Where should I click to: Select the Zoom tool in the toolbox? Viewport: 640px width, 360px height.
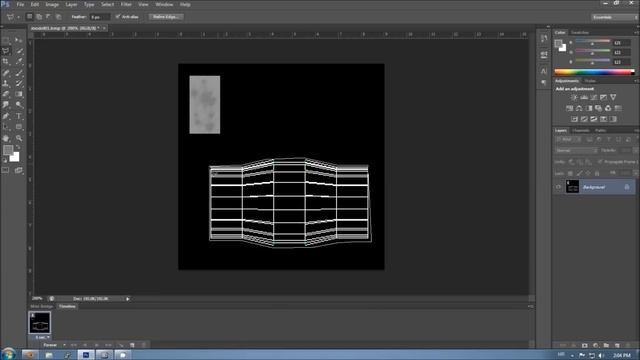19,138
